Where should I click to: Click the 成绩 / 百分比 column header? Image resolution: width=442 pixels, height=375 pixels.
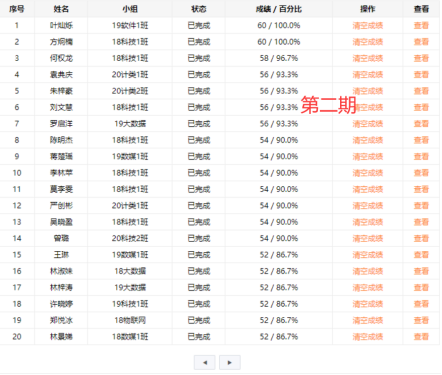[279, 9]
